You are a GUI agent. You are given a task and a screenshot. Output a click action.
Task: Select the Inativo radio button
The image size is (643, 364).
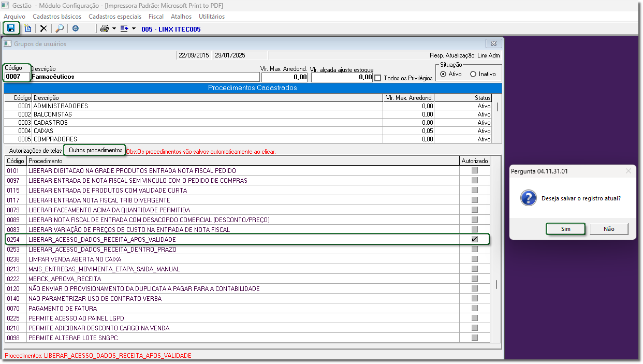[x=473, y=74]
